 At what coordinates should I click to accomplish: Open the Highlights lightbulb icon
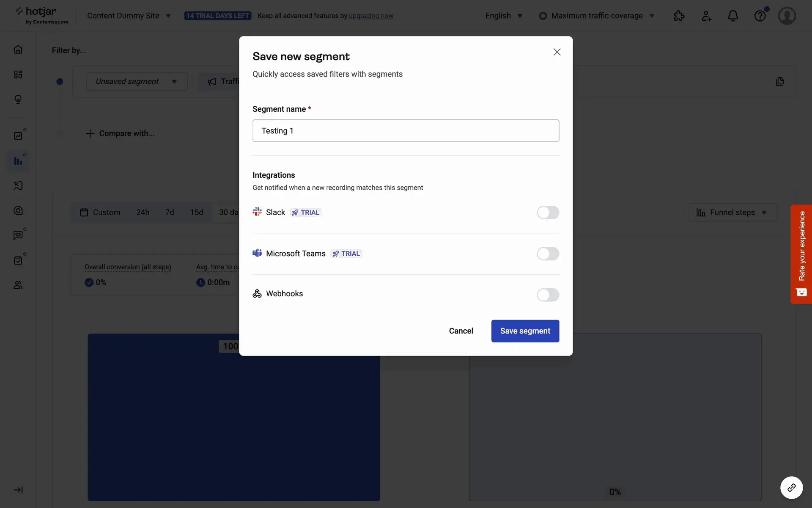click(x=18, y=99)
